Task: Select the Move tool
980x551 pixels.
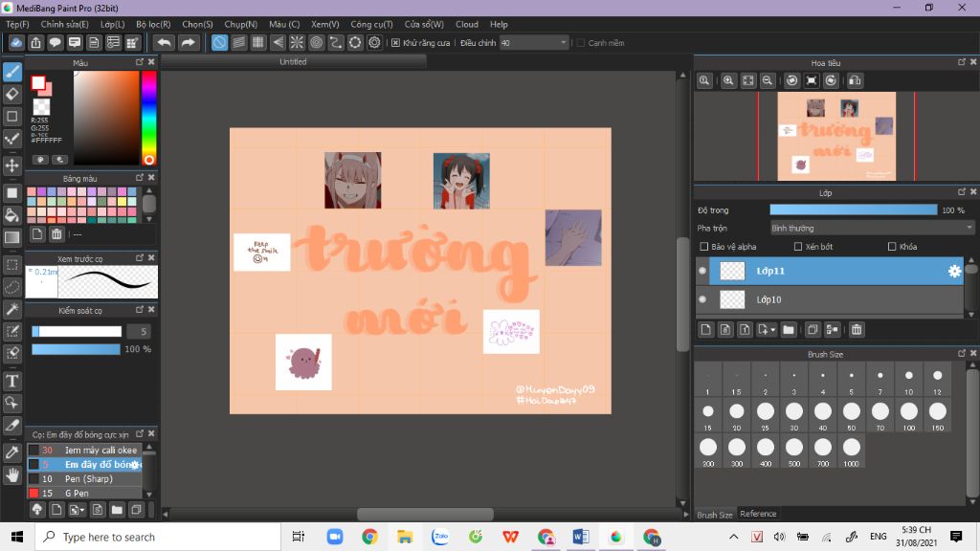Action: (x=11, y=165)
